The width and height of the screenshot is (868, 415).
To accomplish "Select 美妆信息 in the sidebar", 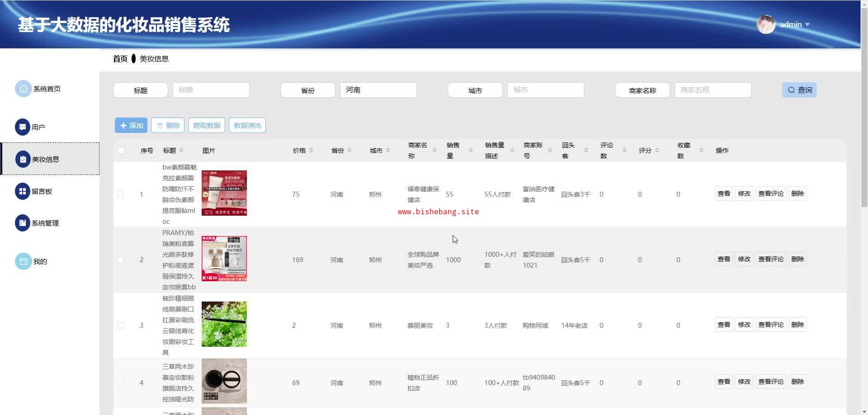I will tap(50, 159).
